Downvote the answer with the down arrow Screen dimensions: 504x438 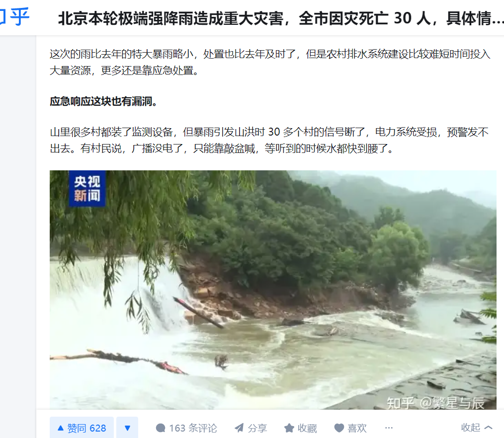127,428
